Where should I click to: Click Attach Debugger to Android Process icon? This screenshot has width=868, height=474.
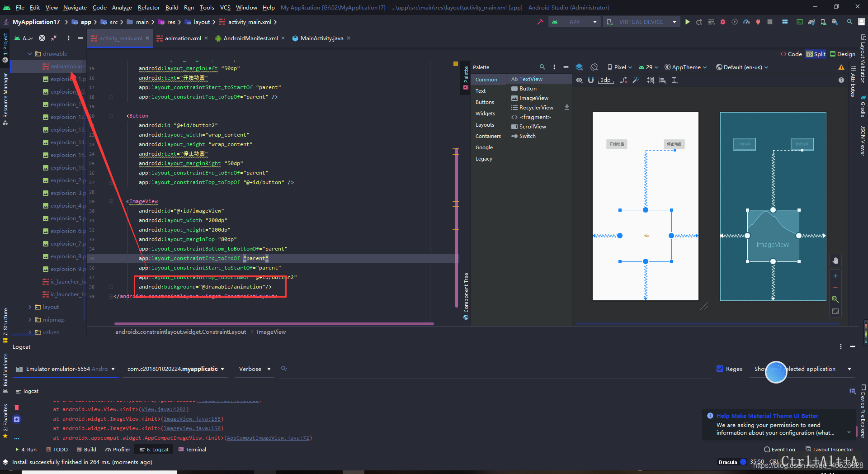tap(758, 22)
